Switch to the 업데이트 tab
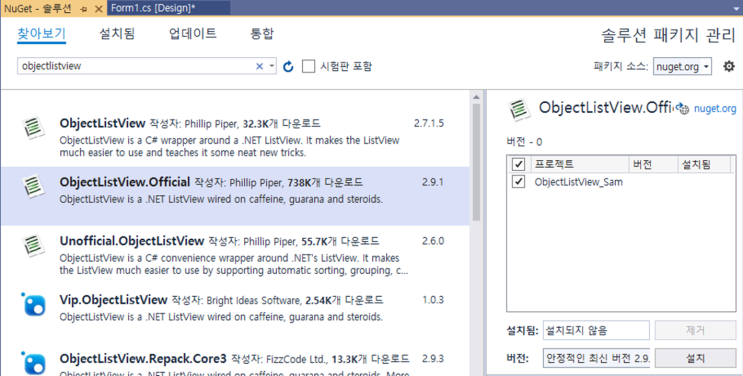743x376 pixels. tap(193, 34)
